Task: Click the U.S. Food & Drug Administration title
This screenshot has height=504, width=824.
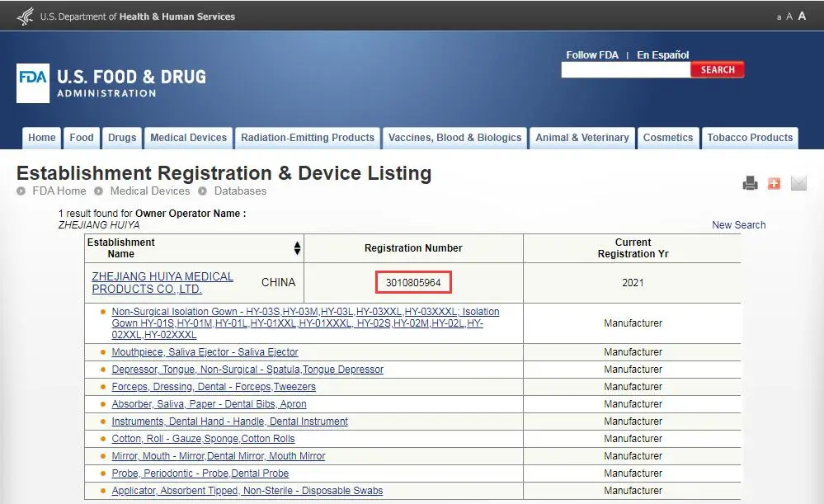Action: pos(131,83)
